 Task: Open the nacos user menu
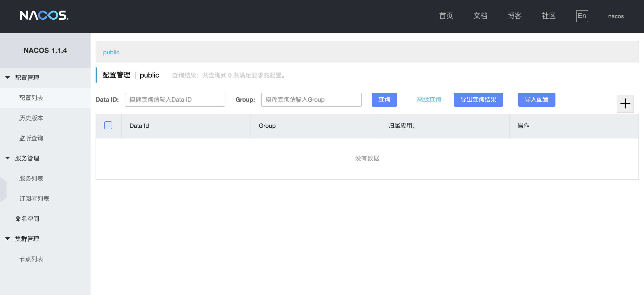point(616,16)
